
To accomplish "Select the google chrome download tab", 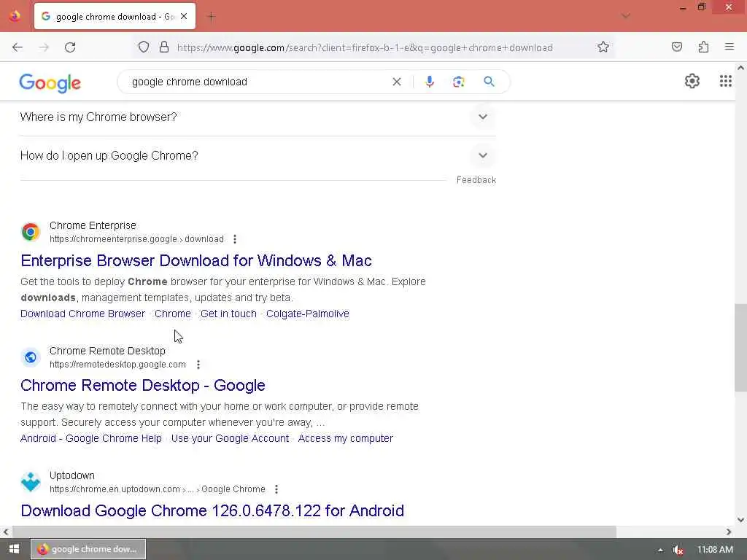I will click(115, 16).
